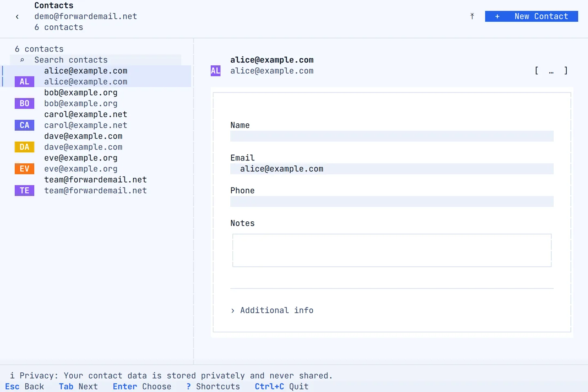
Task: Select the AL avatar for alice
Action: [24, 82]
